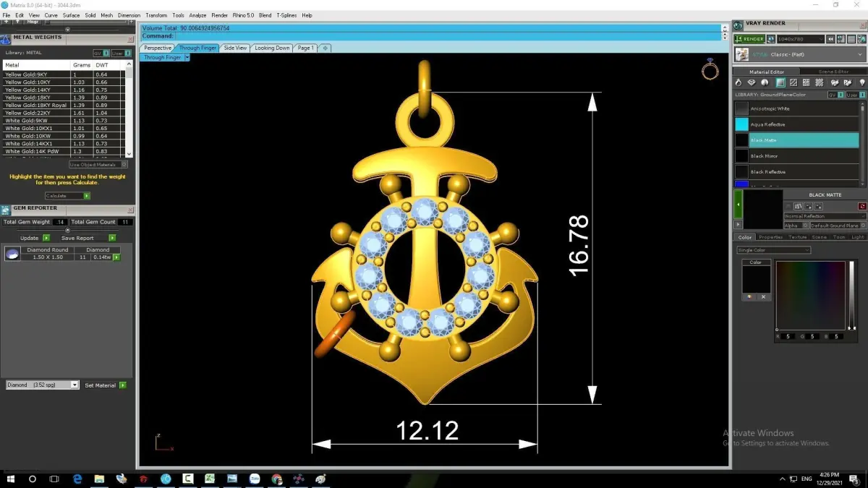Select the Aqua Reflective material
This screenshot has width=868, height=488.
tap(796, 124)
